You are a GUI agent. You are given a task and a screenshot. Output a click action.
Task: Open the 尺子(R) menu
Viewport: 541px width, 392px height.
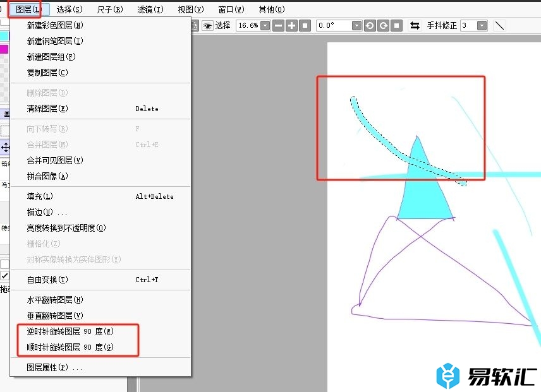[x=110, y=9]
